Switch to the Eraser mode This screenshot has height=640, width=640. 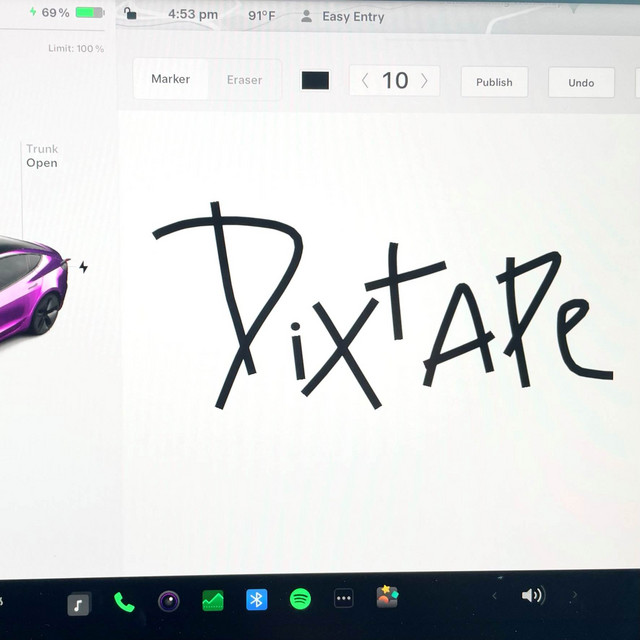[x=244, y=80]
